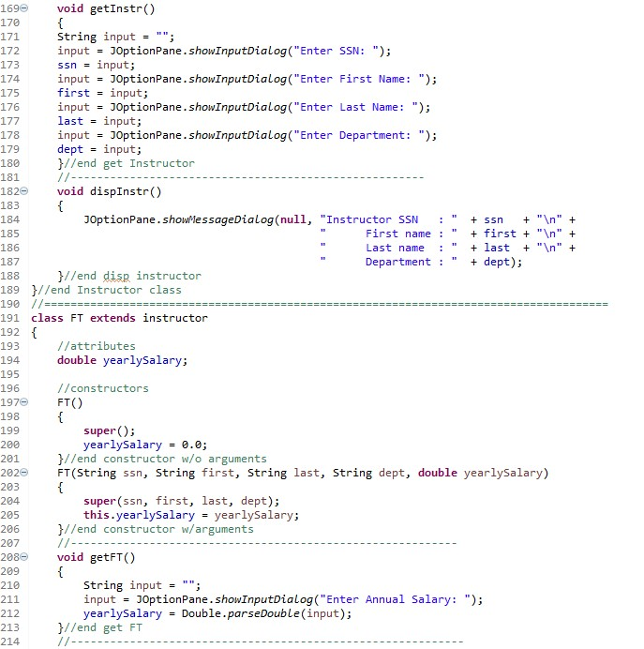Viewport: 644px width, 649px height.
Task: Click "ssn = input;" on line 173
Action: click(x=97, y=65)
